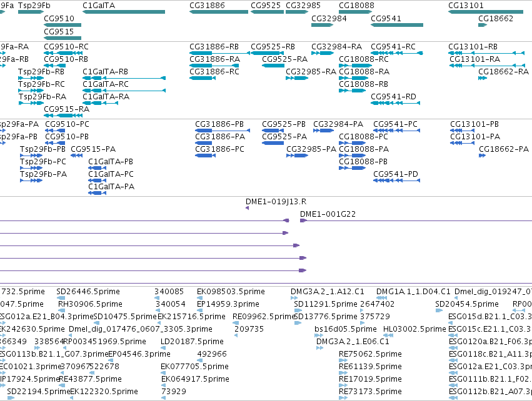Screen dimensions: 532x401
Task: Select EST EK098503.5prime
Action: 199,298
